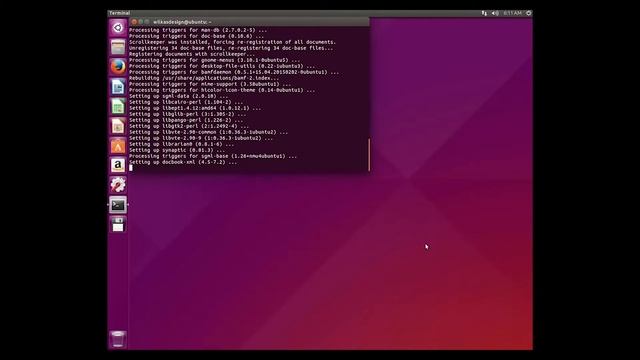This screenshot has height=360, width=640.
Task: Click 'Processing triggers for man-db' line
Action: click(198, 30)
